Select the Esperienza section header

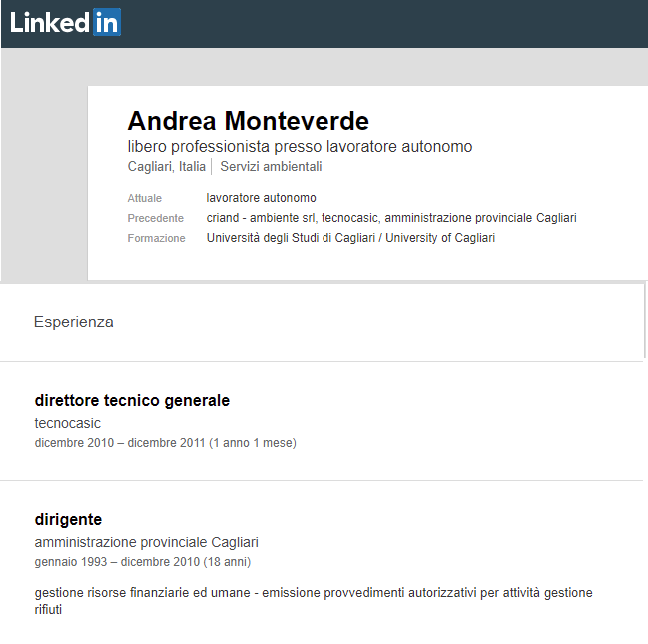pyautogui.click(x=74, y=322)
